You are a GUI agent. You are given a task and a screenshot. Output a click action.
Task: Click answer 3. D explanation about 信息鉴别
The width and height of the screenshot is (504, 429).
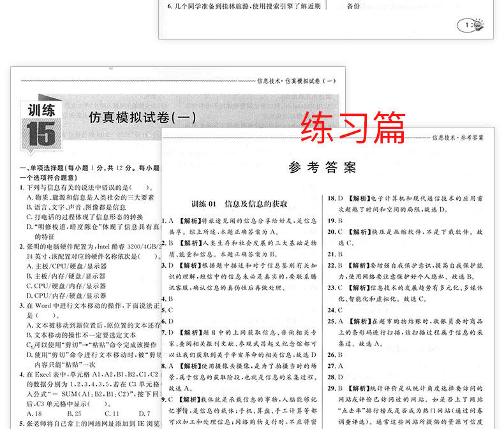tap(239, 277)
